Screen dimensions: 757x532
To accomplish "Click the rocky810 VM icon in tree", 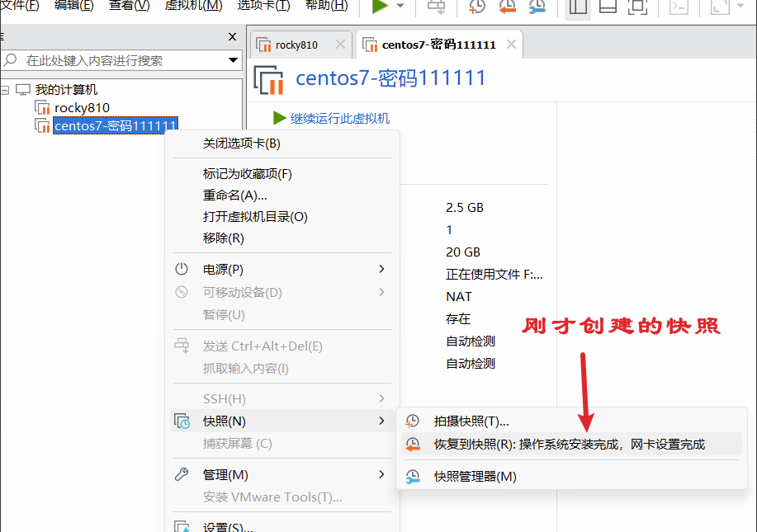I will point(42,107).
